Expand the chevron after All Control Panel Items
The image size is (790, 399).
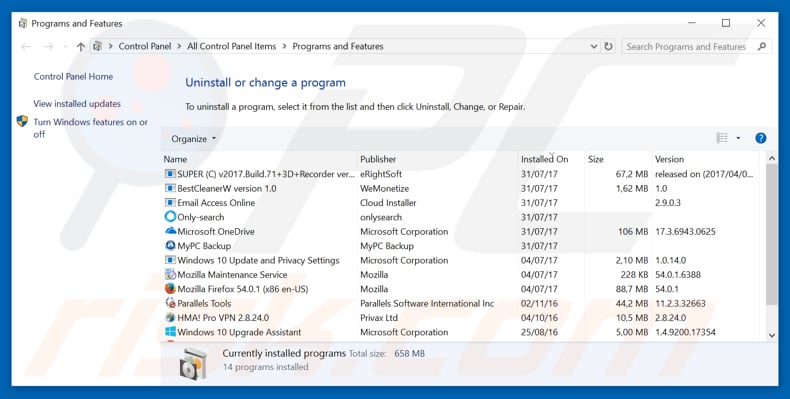point(285,46)
